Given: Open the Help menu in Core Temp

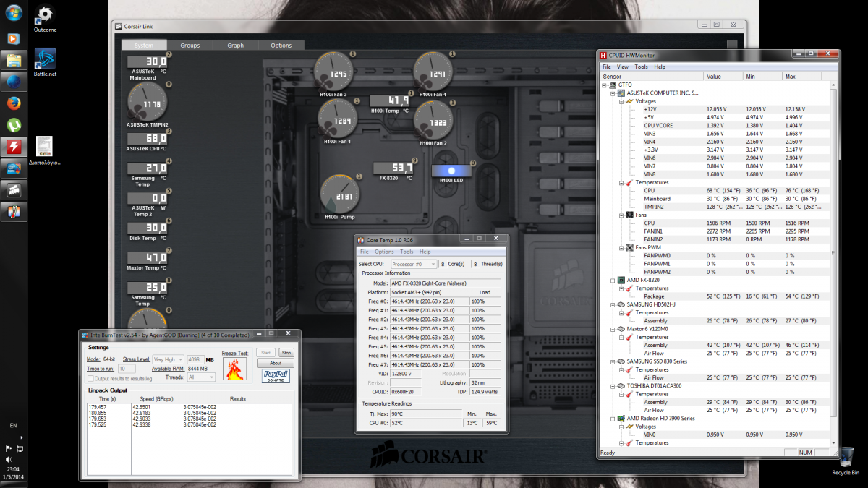Looking at the screenshot, I should click(x=425, y=252).
